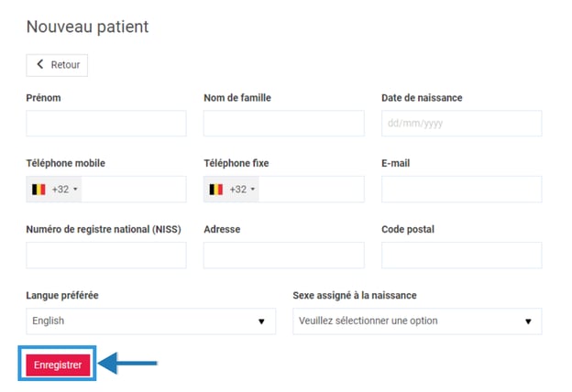This screenshot has width=572, height=392.
Task: Click the arrow of the language select
Action: pos(261,321)
